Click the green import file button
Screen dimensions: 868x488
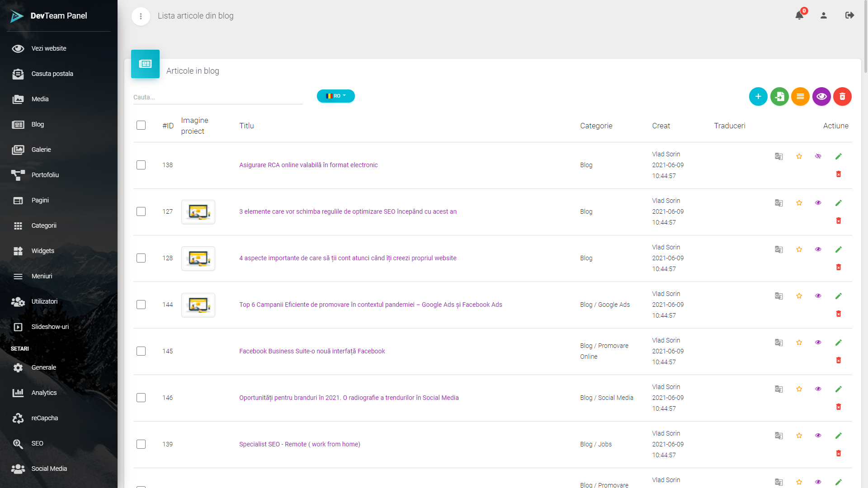[779, 96]
